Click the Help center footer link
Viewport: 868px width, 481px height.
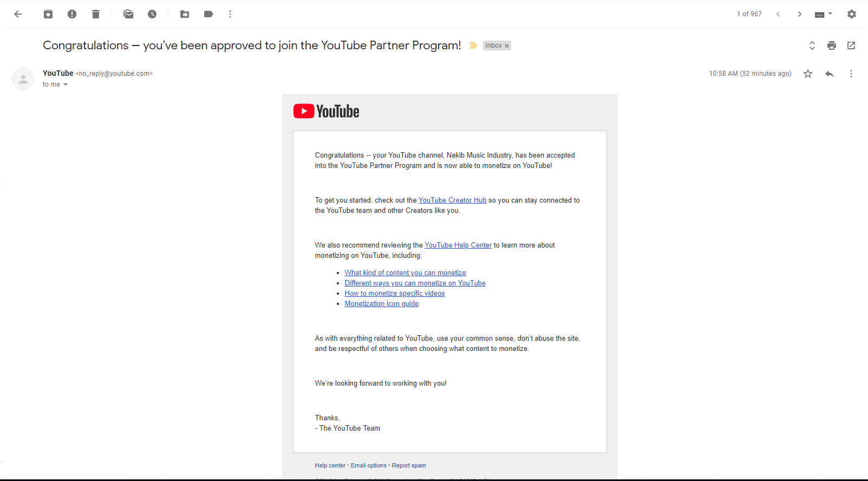330,465
